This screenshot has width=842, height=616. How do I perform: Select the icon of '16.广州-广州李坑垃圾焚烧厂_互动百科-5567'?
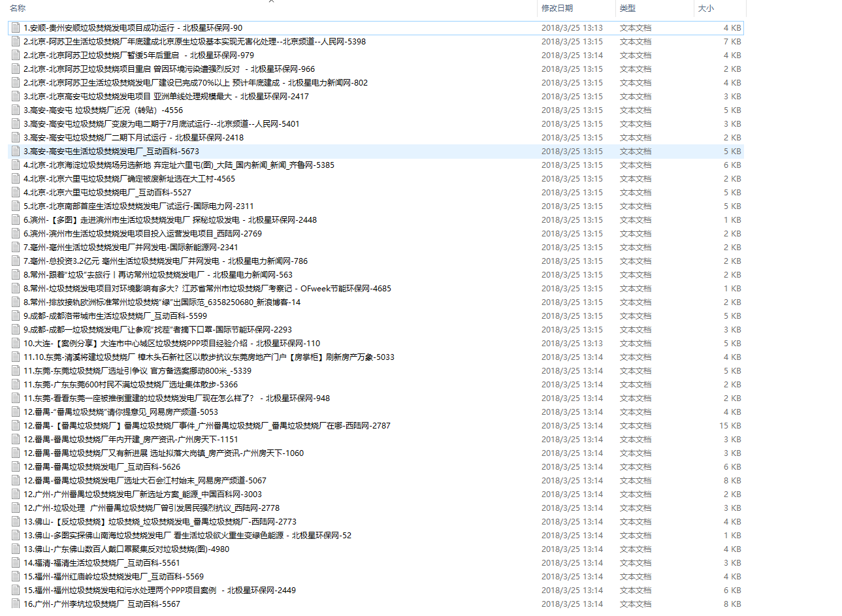tap(16, 604)
